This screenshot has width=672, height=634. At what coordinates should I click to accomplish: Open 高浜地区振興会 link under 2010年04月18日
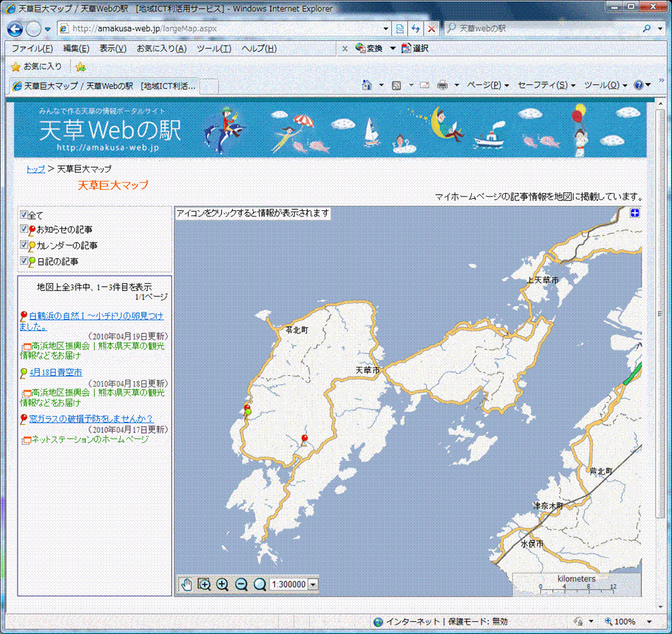[92, 398]
